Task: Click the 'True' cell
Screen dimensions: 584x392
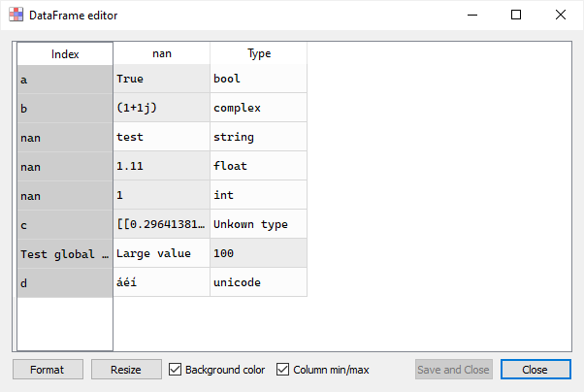Action: tap(162, 79)
